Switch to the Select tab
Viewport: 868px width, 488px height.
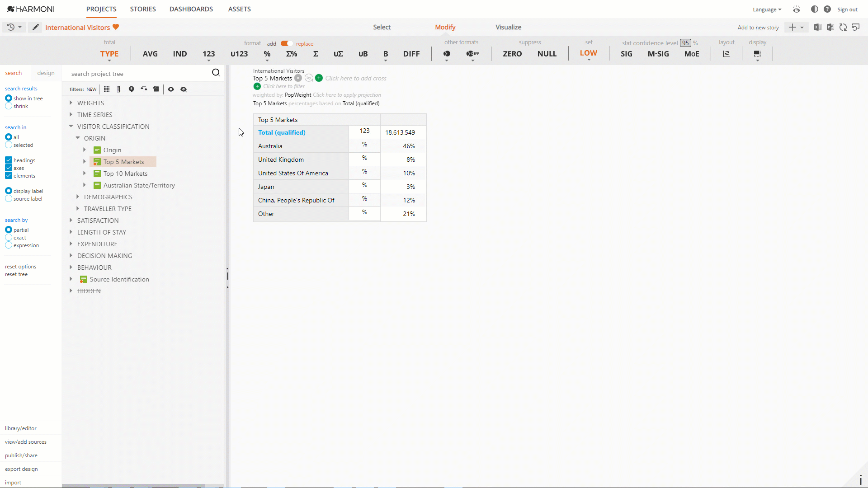[382, 27]
